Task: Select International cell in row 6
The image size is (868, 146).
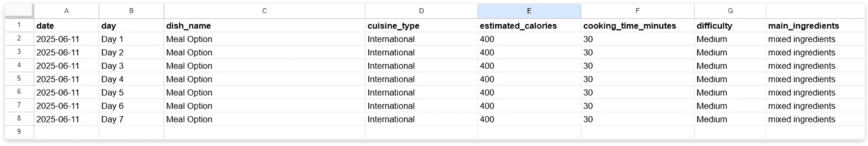Action: (421, 92)
